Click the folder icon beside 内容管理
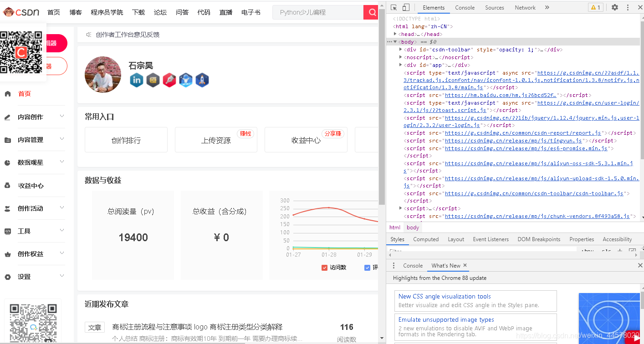The width and height of the screenshot is (644, 344). (8, 140)
